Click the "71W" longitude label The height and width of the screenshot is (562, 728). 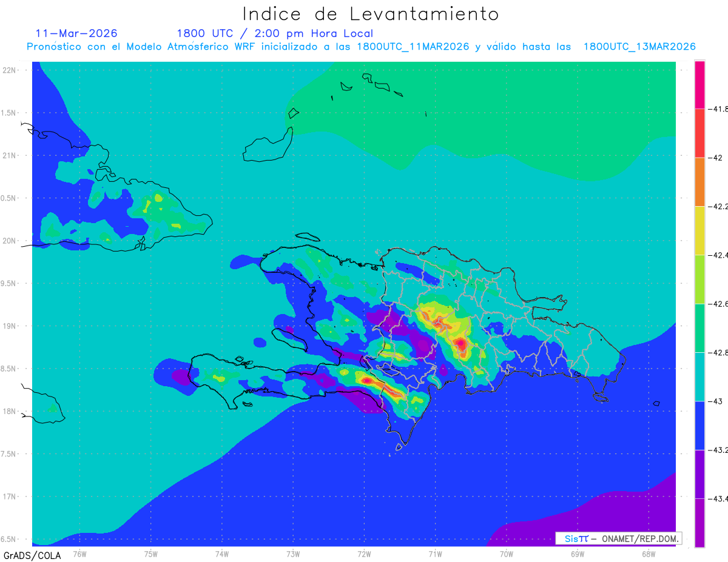point(435,554)
